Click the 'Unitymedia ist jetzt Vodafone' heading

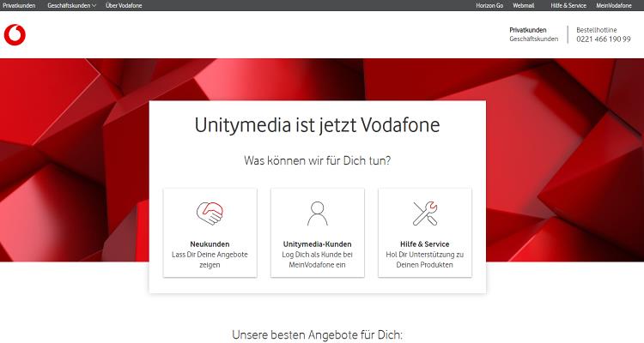pos(317,125)
